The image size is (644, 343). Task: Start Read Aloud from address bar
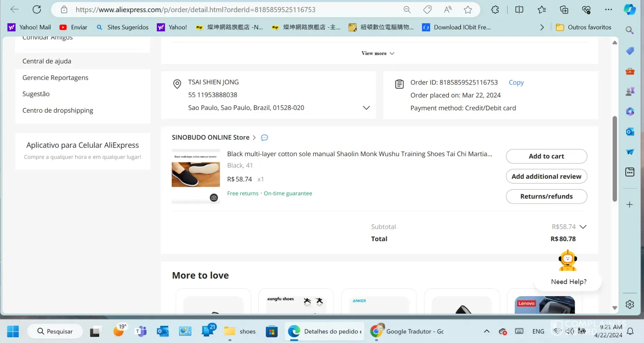click(448, 10)
